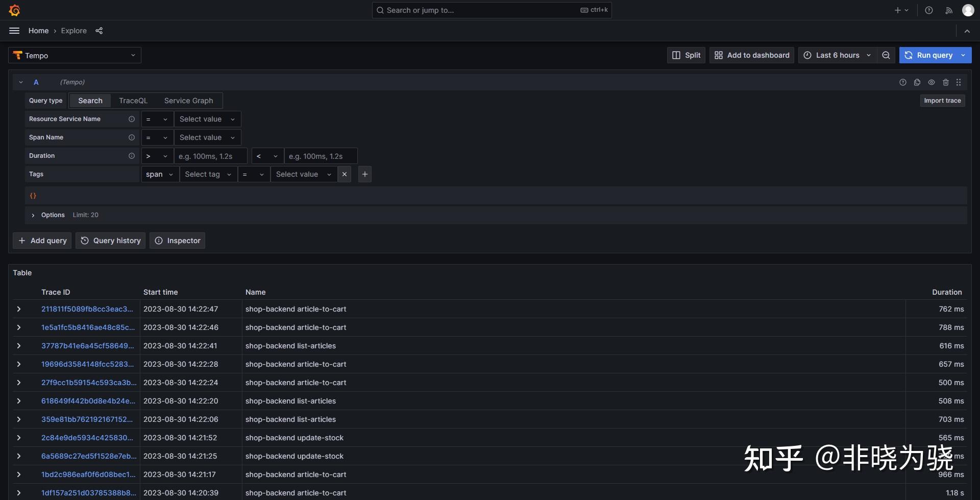This screenshot has width=980, height=500.
Task: Click the share shortcut icon beside Explore
Action: click(x=99, y=31)
